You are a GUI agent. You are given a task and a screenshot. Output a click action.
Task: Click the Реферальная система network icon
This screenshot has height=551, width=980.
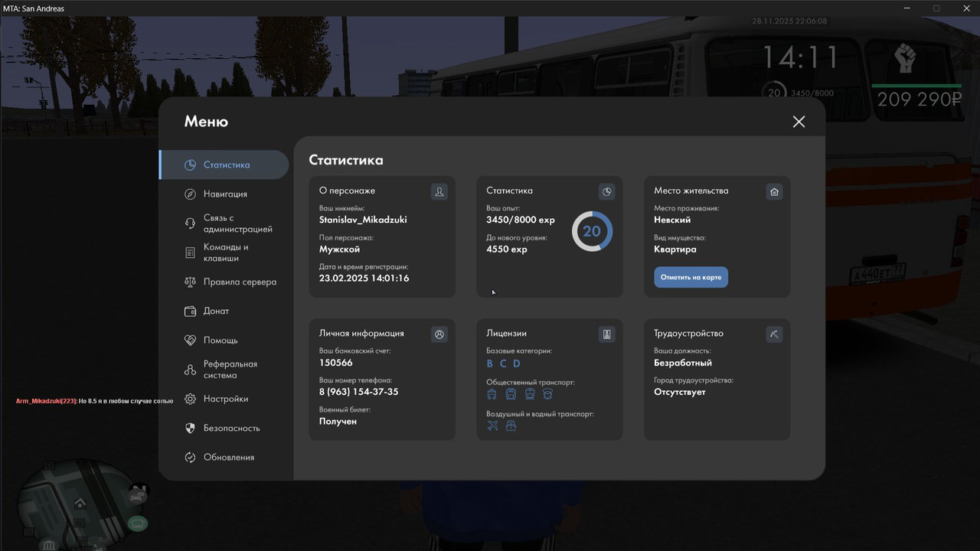pos(191,370)
